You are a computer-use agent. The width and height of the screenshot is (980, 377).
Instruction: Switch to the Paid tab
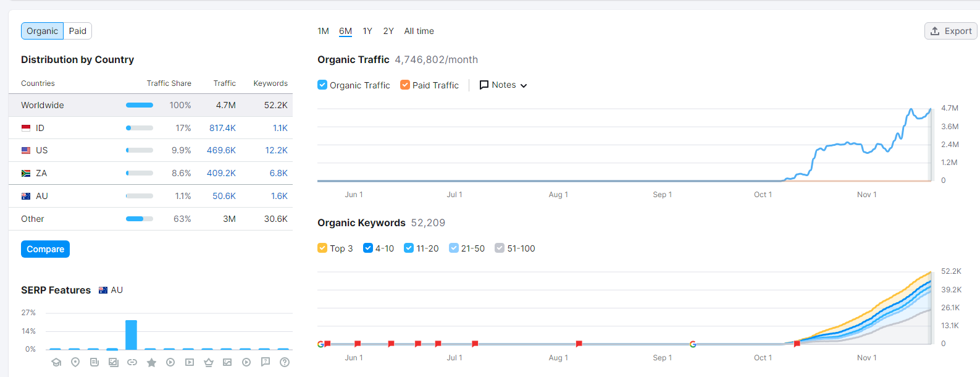[x=77, y=31]
